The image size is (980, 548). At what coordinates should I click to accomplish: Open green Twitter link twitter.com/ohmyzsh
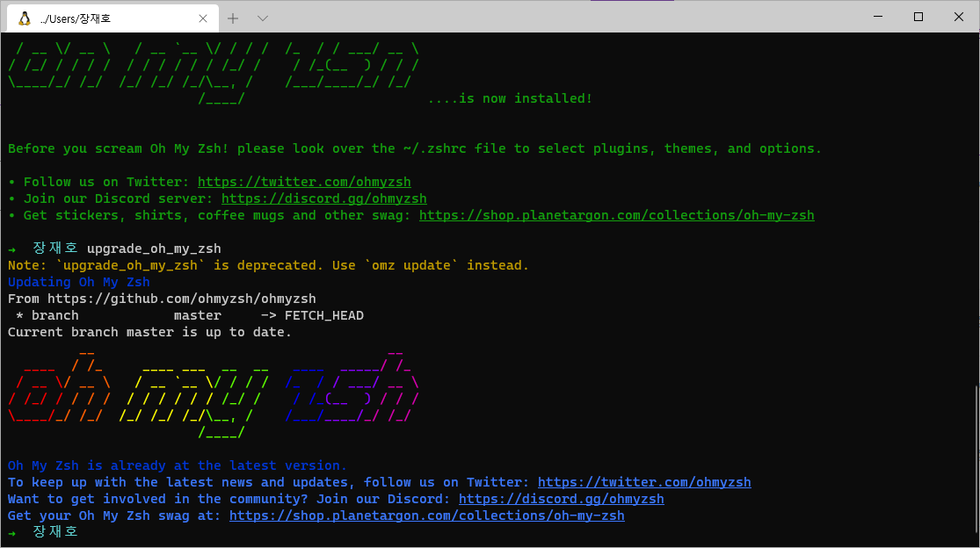tap(304, 182)
